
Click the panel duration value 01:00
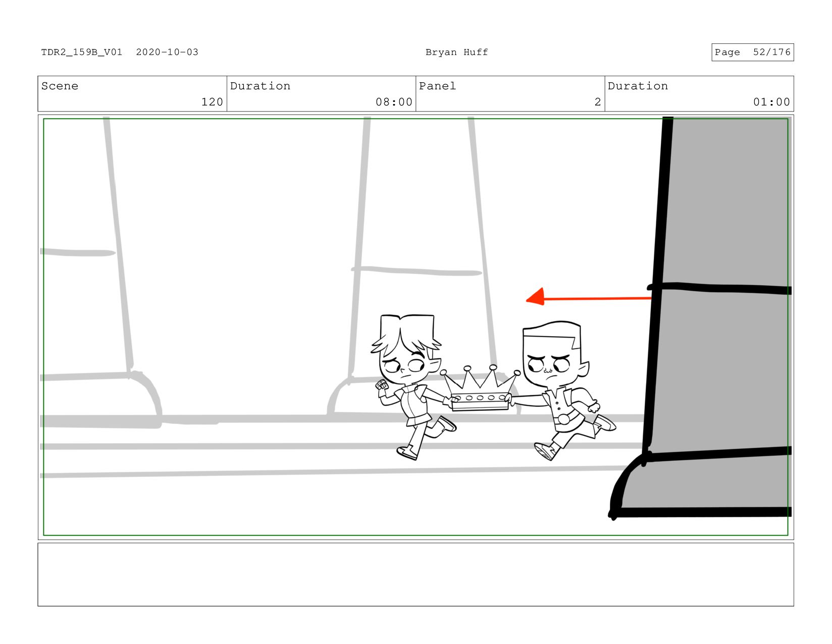point(771,102)
